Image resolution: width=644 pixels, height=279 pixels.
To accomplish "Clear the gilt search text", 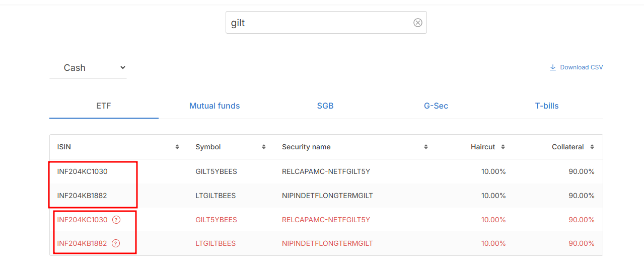I will click(417, 23).
